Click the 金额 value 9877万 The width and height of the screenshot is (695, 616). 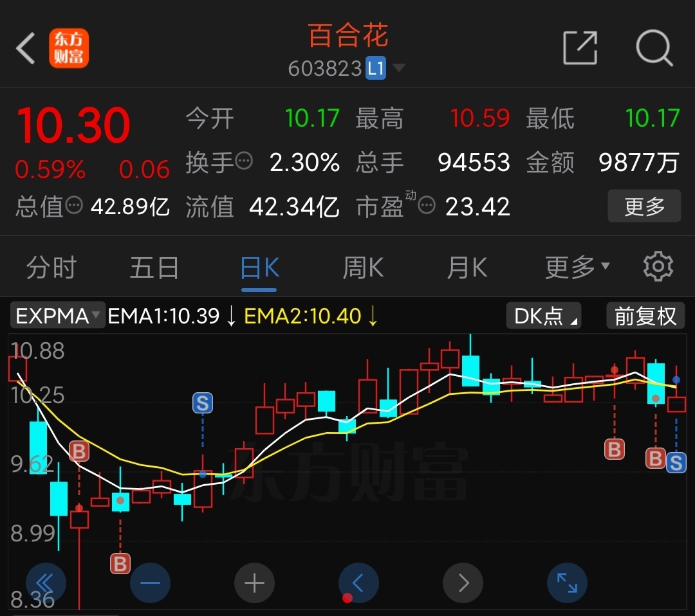coord(639,162)
